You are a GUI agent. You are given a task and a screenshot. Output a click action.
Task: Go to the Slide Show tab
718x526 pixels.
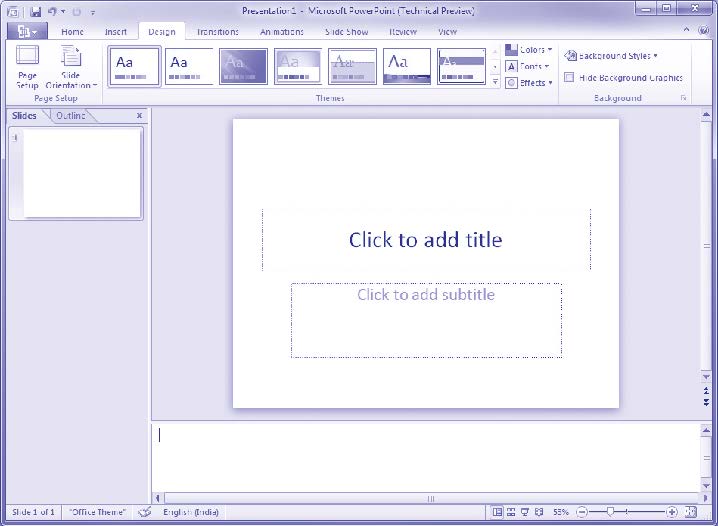coord(347,32)
